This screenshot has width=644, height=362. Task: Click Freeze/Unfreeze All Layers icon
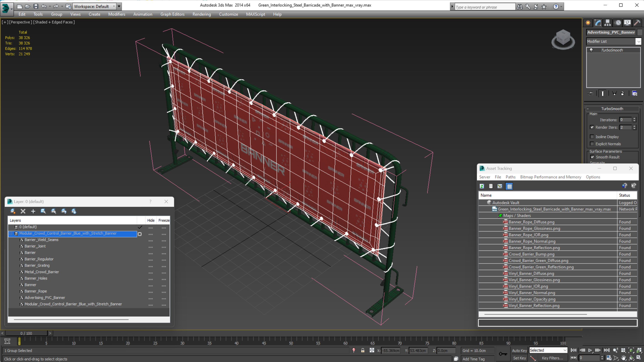pos(74,211)
